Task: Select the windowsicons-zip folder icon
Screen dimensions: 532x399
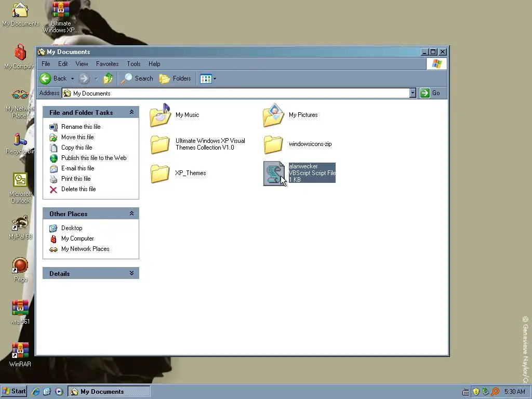Action: 273,144
